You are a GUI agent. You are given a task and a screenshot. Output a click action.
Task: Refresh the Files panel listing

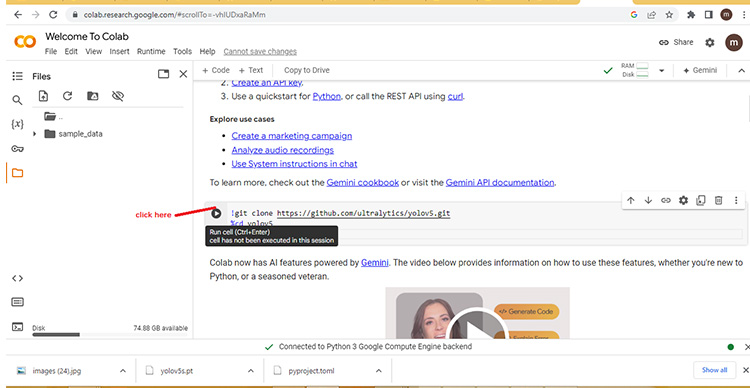[67, 96]
